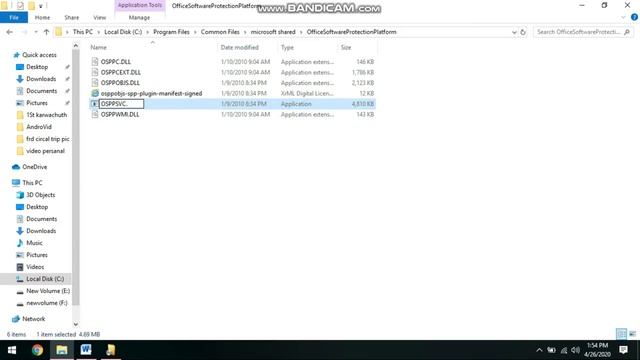The image size is (640, 360).
Task: Open newvolume (F:) drive
Action: (x=47, y=303)
